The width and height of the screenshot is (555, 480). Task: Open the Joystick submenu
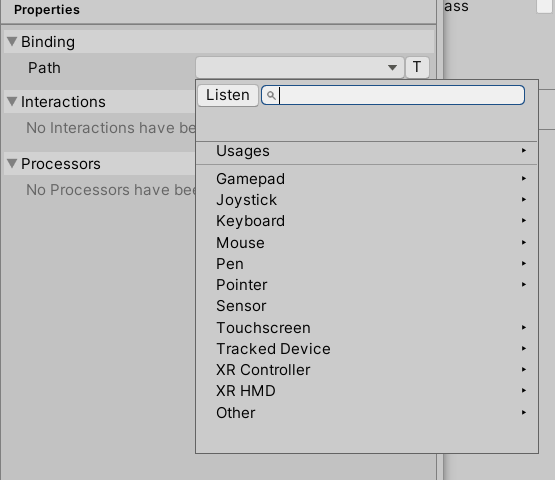tap(367, 200)
